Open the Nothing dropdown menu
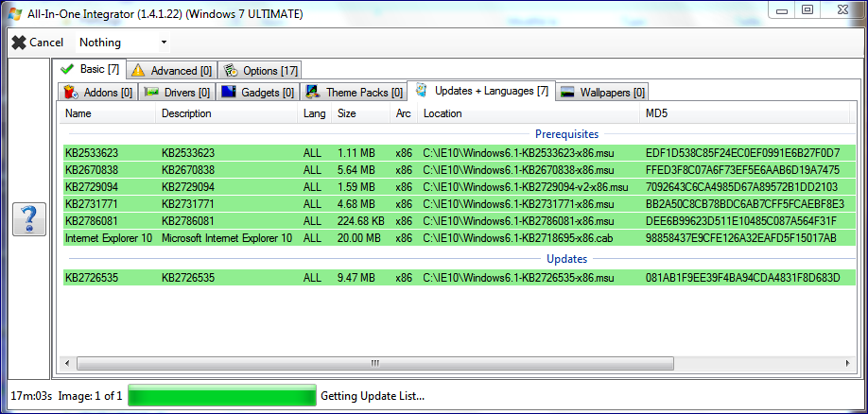This screenshot has height=414, width=868. [x=123, y=43]
